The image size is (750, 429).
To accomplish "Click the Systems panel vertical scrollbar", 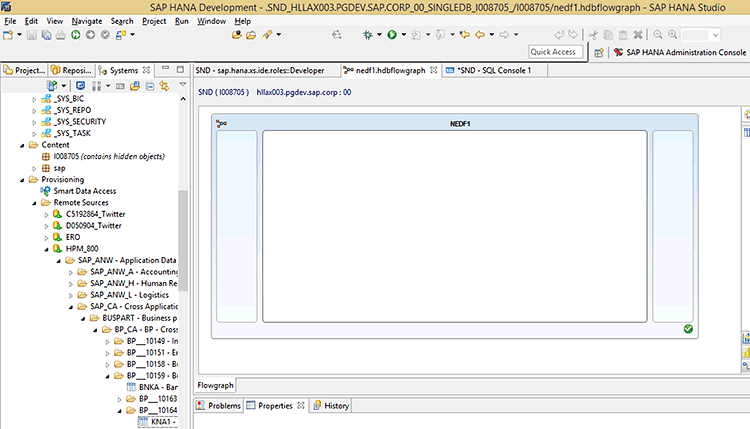I will coord(183,241).
